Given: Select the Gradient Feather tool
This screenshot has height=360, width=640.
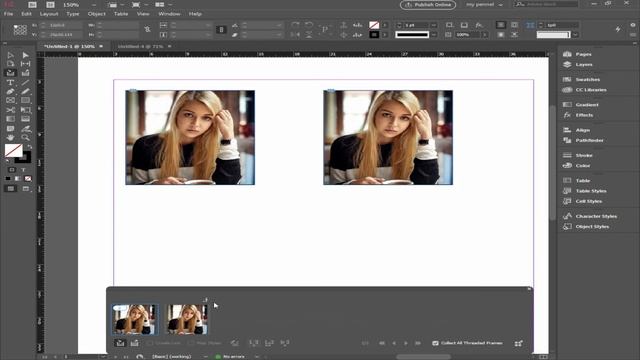Looking at the screenshot, I should click(25, 119).
